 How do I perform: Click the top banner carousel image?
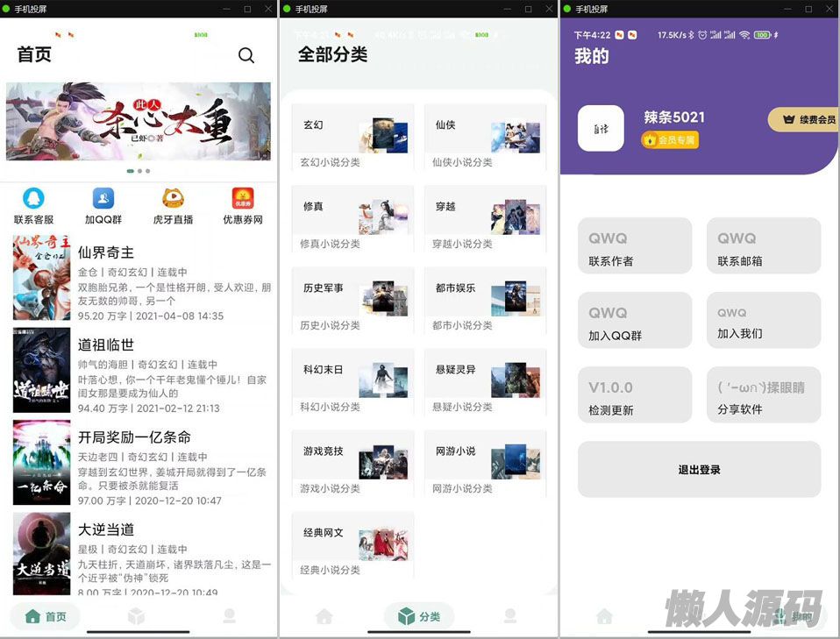click(139, 121)
